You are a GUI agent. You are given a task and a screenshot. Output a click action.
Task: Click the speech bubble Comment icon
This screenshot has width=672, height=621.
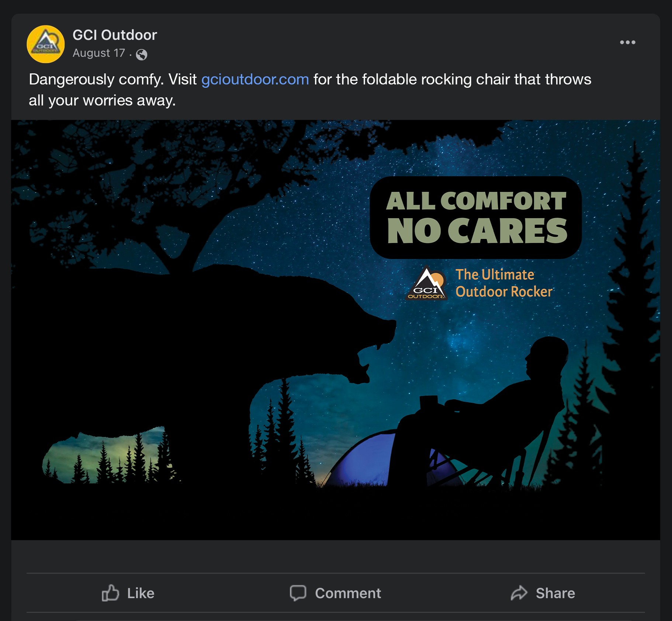click(x=298, y=593)
